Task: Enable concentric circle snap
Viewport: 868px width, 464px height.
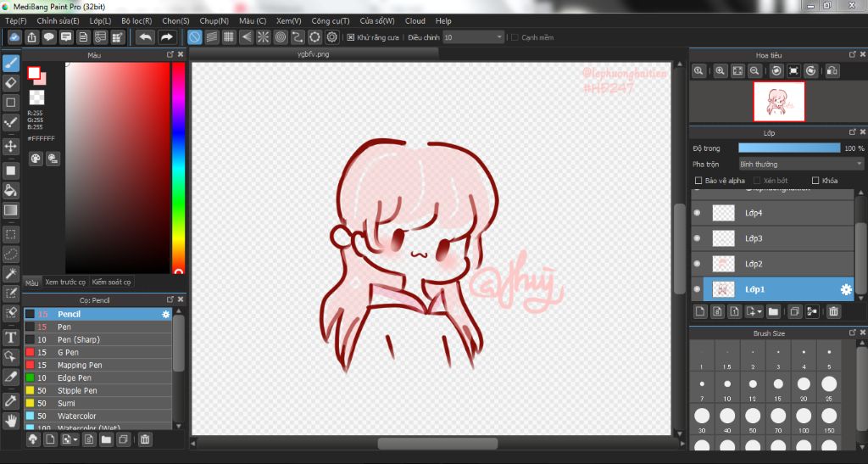Action: point(280,37)
